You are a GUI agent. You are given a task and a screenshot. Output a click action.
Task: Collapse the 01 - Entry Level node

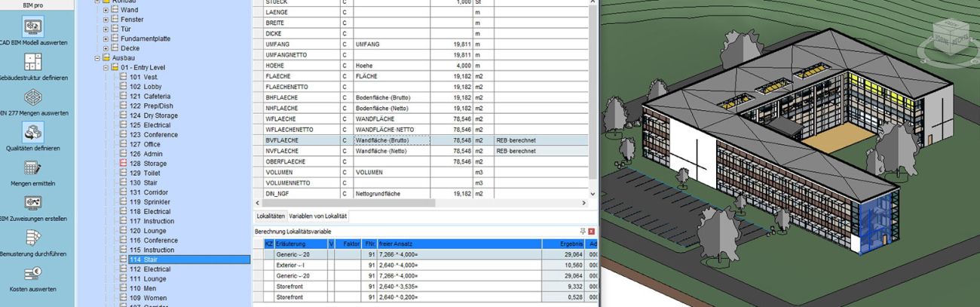point(106,68)
